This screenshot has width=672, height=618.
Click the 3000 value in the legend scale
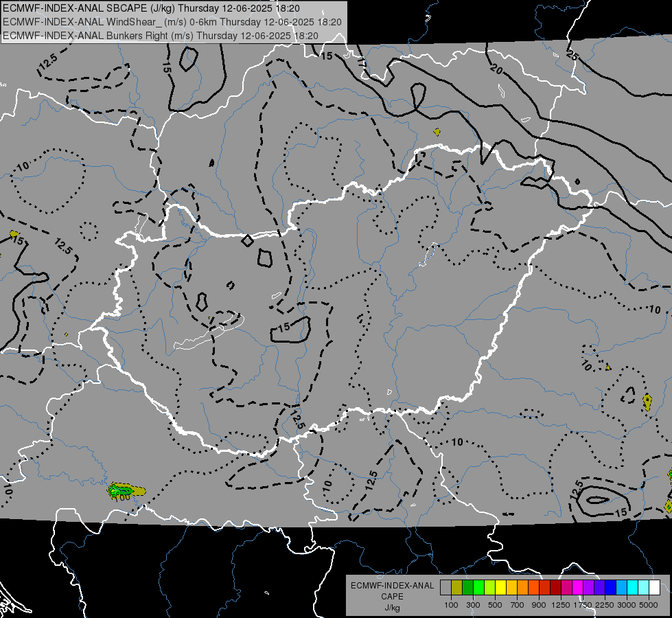627,605
